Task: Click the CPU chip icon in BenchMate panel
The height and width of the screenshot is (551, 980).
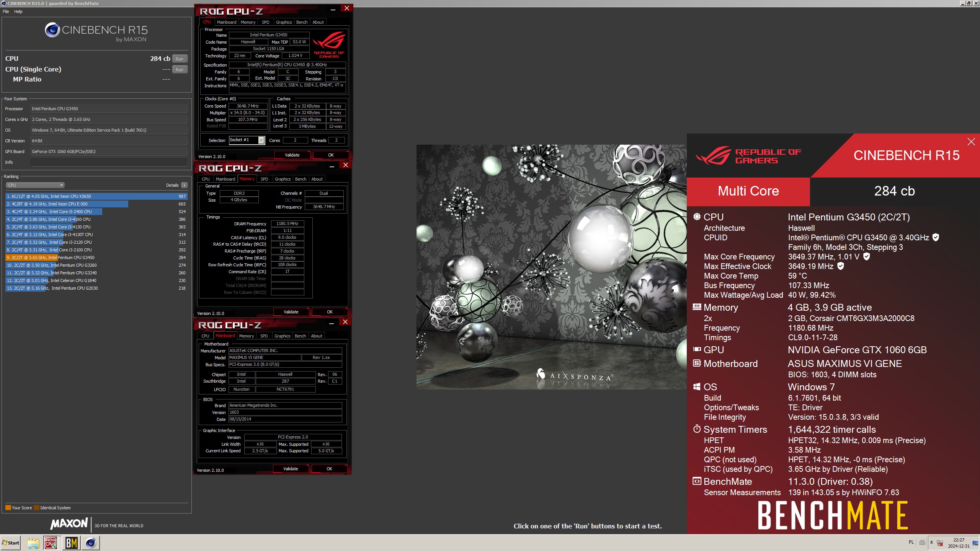Action: click(697, 217)
